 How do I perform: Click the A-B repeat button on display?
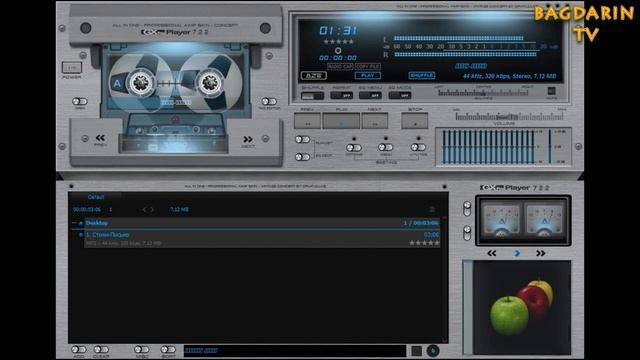313,76
